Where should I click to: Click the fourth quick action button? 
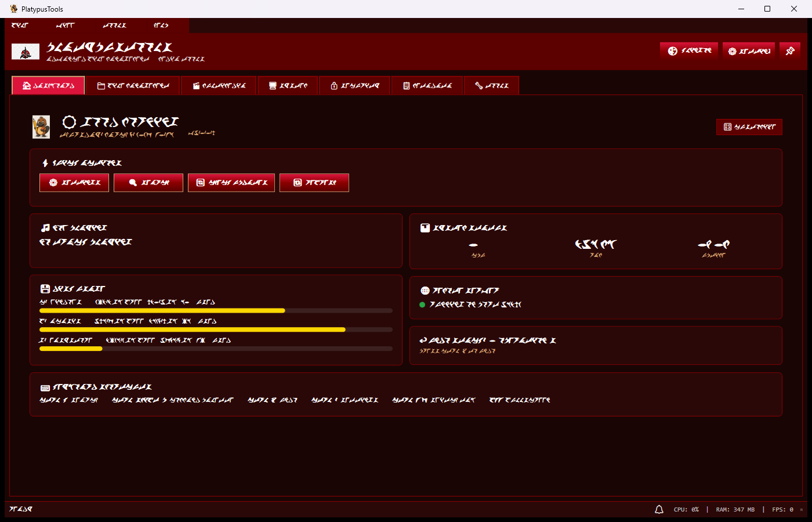[x=314, y=183]
